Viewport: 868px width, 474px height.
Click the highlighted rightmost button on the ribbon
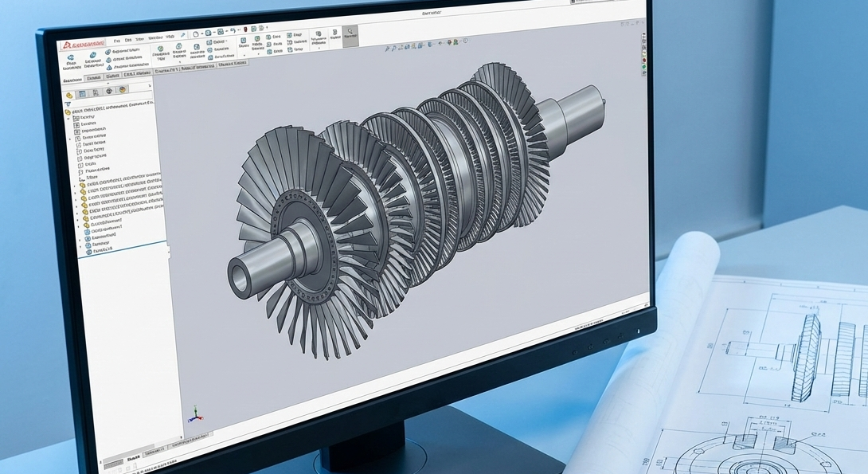click(350, 36)
